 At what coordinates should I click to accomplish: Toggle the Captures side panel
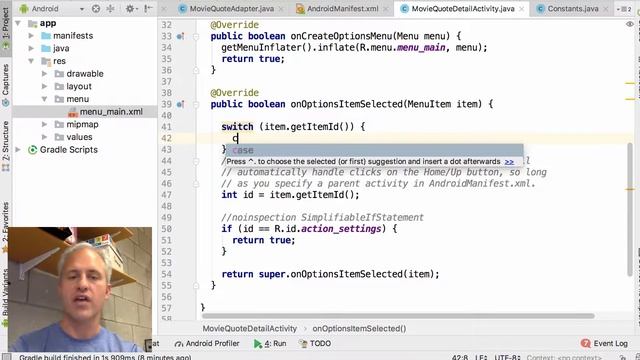(x=6, y=85)
